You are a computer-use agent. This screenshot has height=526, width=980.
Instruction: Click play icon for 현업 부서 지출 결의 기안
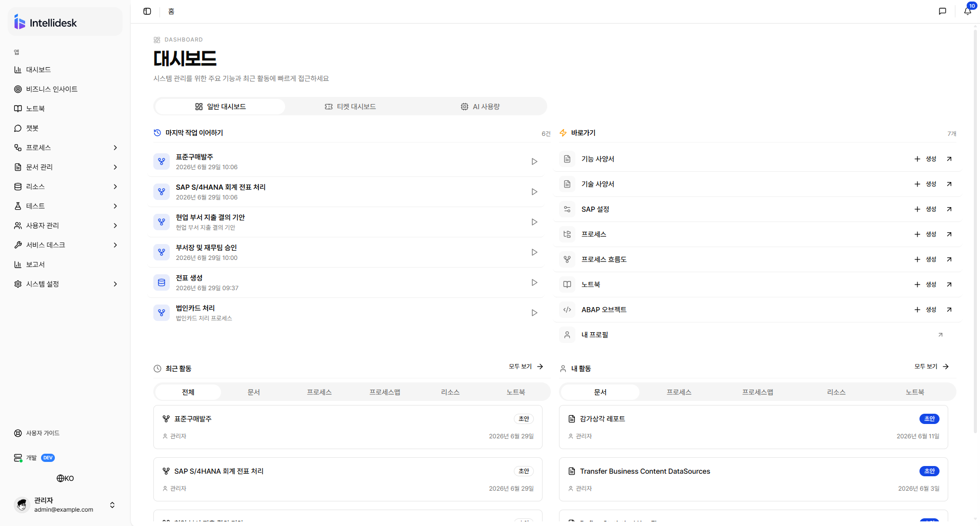(x=534, y=222)
